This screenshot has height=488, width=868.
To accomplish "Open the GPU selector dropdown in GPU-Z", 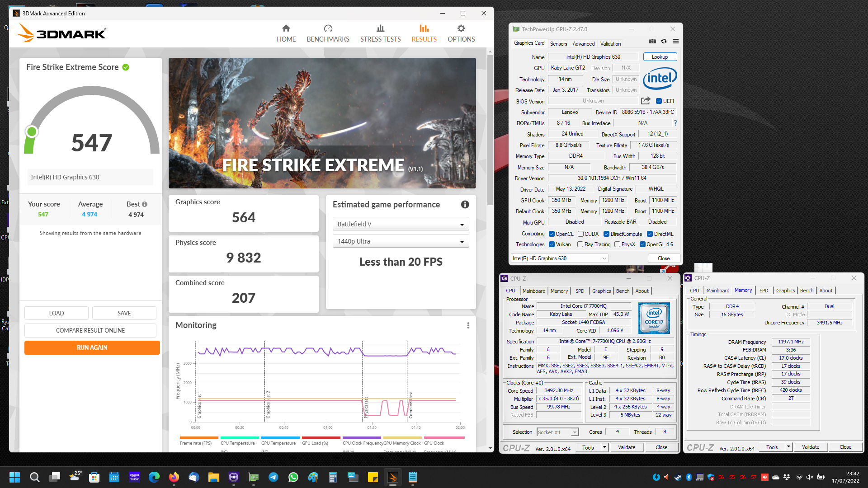I will click(559, 258).
